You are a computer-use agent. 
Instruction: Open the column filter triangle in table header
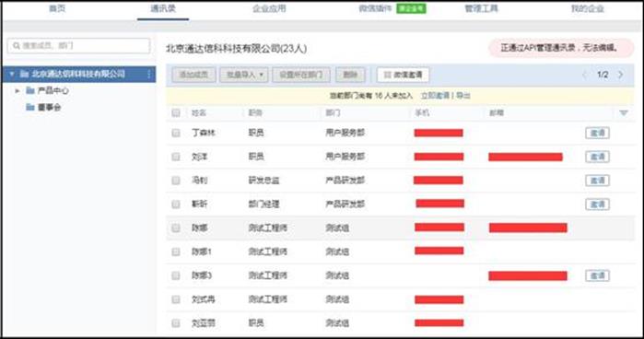tap(624, 112)
